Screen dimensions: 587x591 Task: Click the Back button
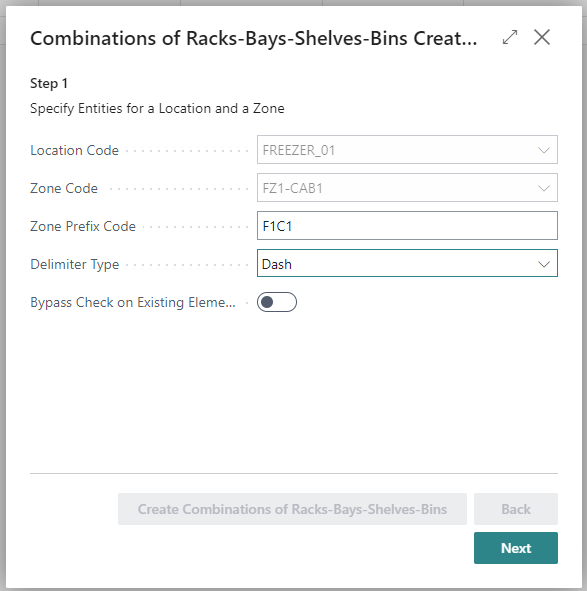516,509
